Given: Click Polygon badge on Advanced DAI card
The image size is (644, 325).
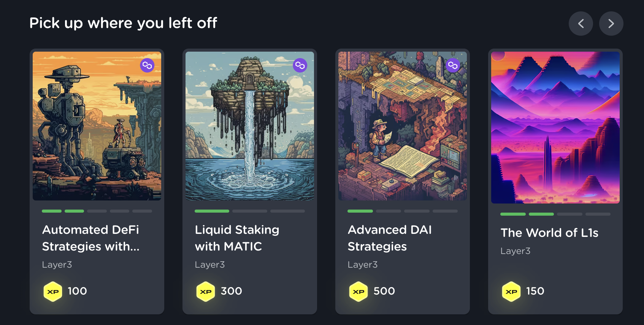Looking at the screenshot, I should [x=453, y=65].
